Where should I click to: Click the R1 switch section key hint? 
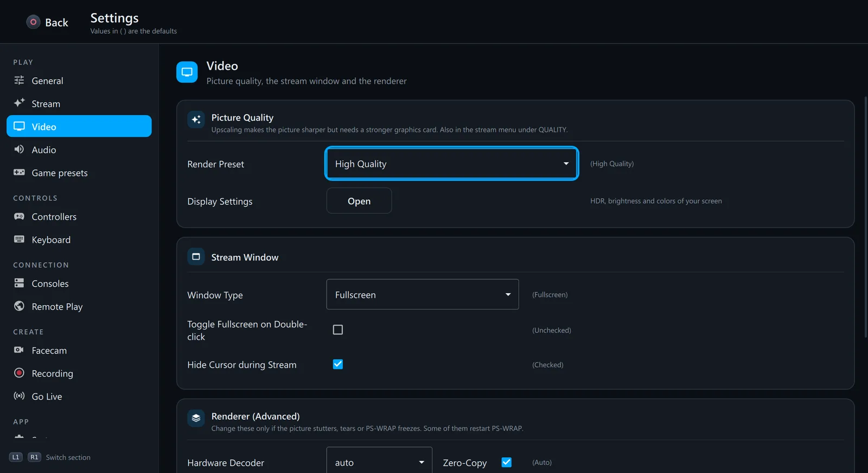tap(34, 457)
